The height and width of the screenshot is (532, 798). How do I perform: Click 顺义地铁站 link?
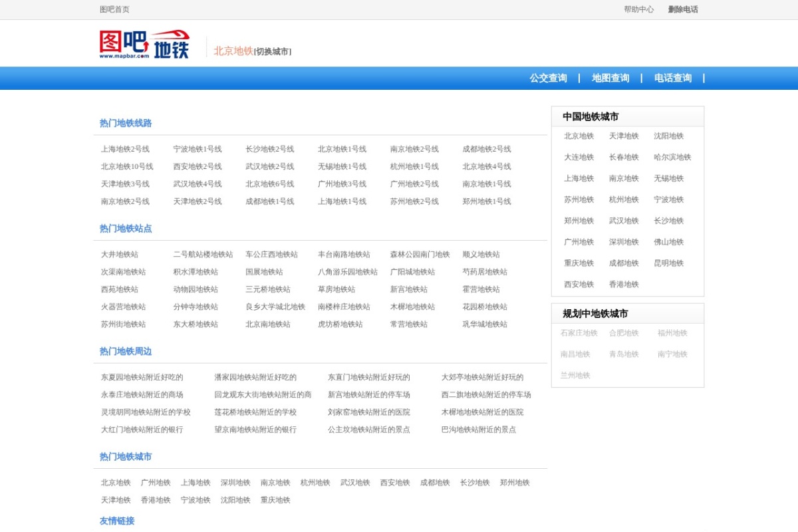[x=481, y=254]
